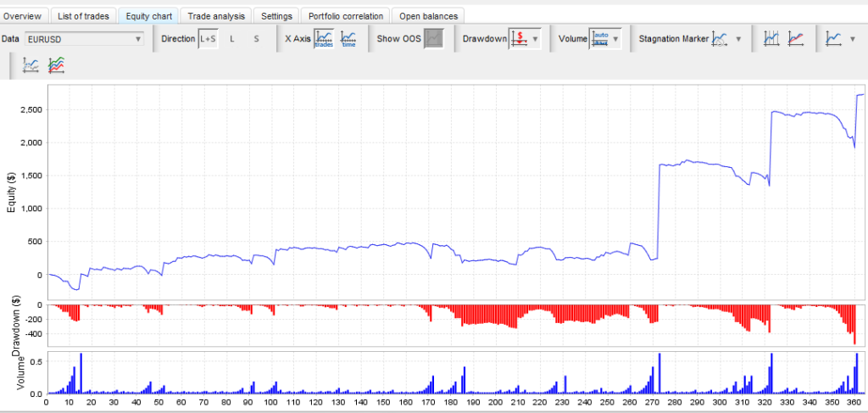Viewport: 868px width, 413px height.
Task: Set X Axis to trades view
Action: click(323, 38)
